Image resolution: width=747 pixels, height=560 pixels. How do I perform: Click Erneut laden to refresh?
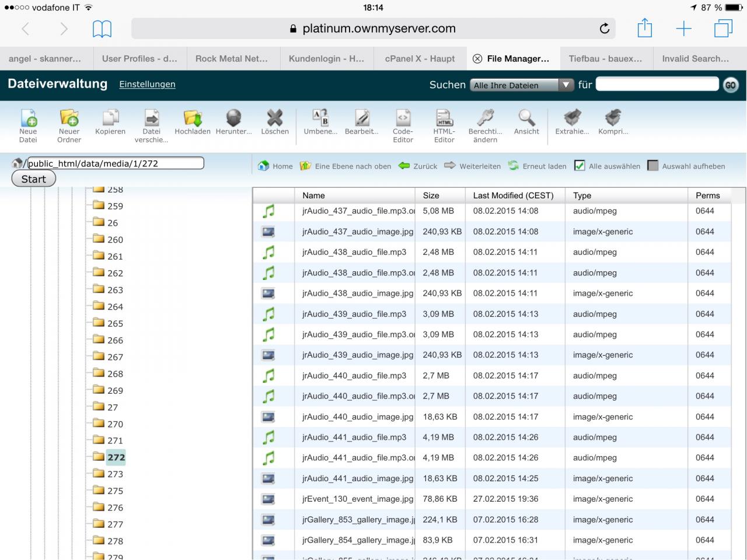(x=537, y=166)
